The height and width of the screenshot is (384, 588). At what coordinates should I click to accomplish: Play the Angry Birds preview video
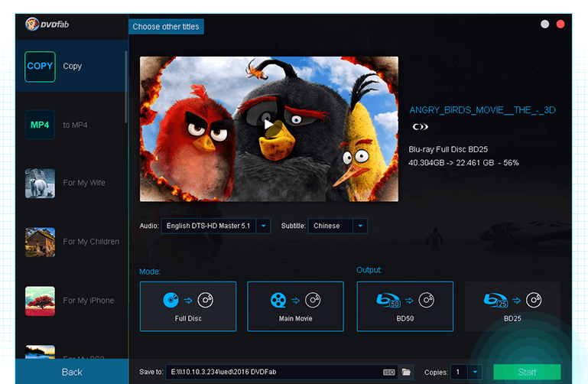tap(268, 125)
